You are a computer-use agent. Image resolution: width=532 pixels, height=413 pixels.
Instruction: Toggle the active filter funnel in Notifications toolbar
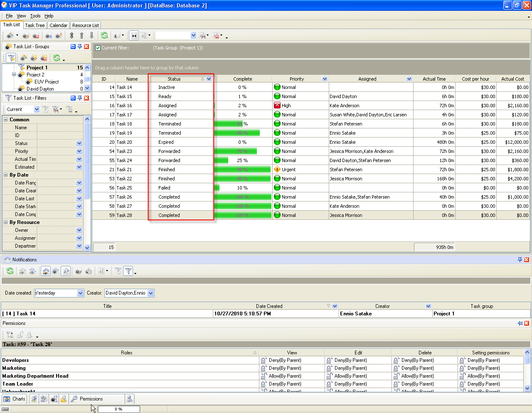click(128, 271)
